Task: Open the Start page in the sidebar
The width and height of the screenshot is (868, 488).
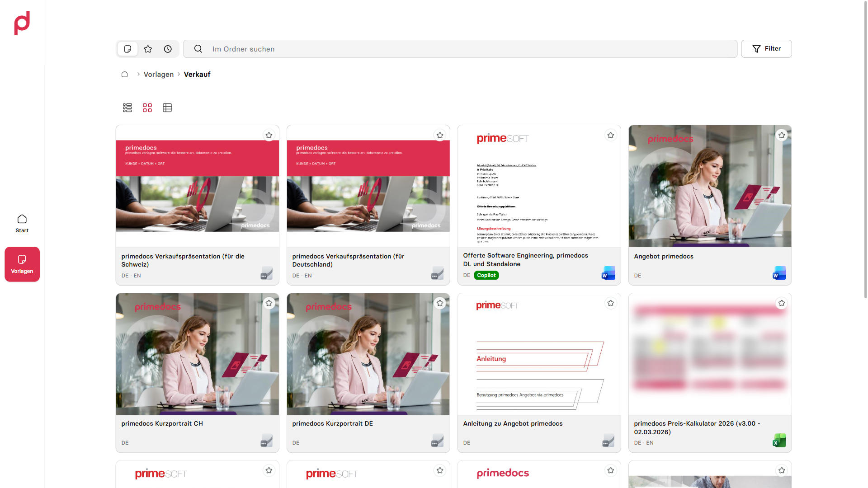Action: pos(22,224)
